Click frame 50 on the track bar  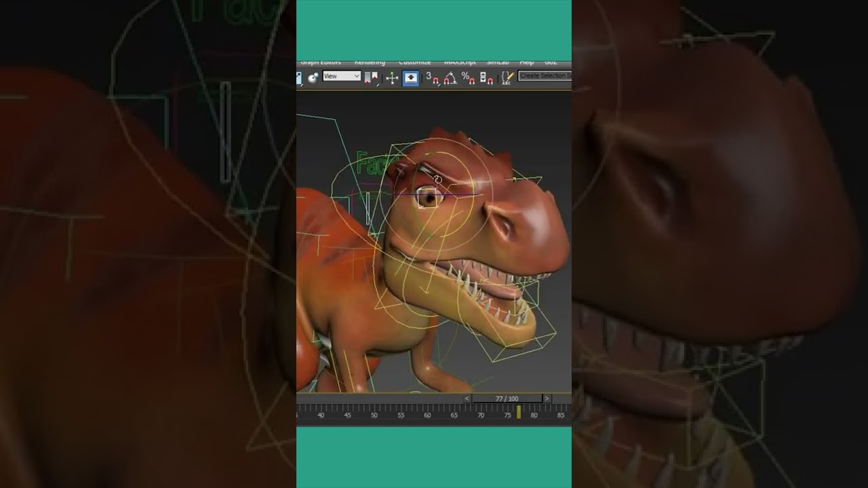374,415
